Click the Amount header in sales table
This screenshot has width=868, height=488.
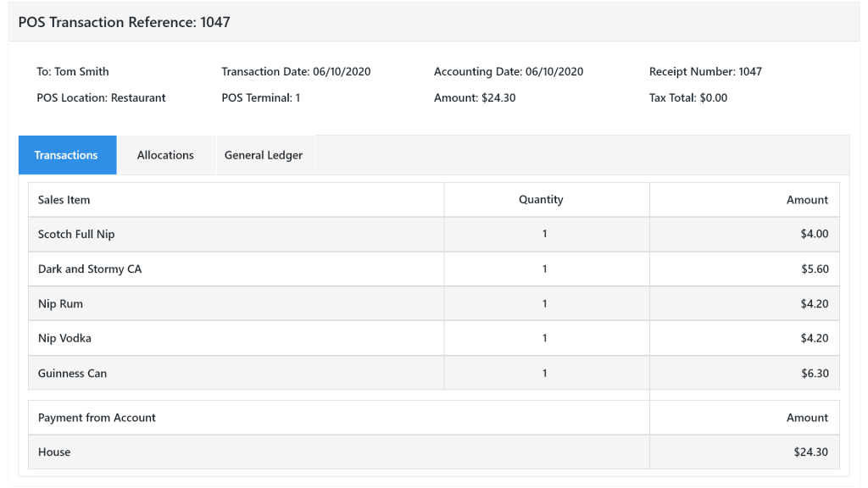(x=807, y=200)
